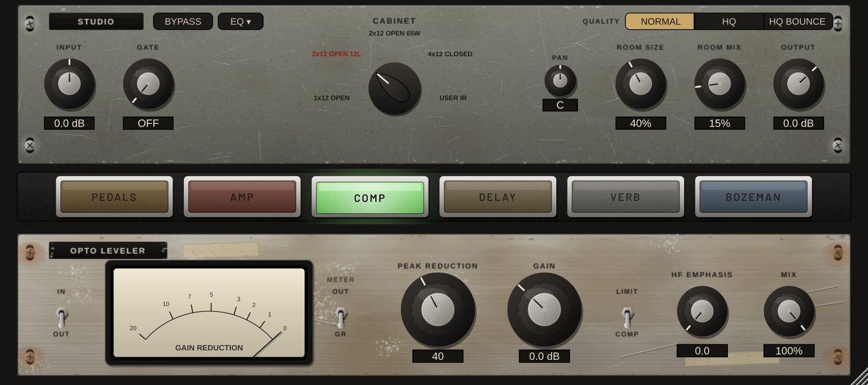Switch to the Pedals section
The height and width of the screenshot is (385, 868).
tap(114, 197)
